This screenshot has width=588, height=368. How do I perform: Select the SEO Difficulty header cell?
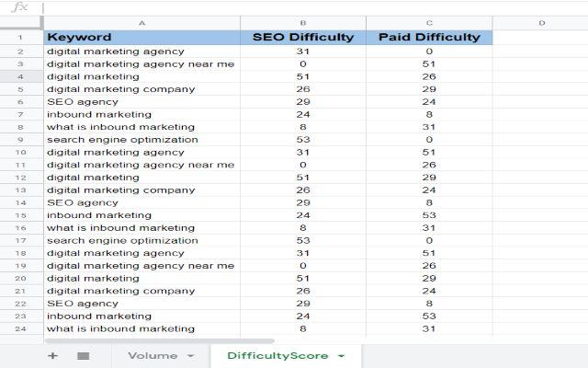click(303, 38)
